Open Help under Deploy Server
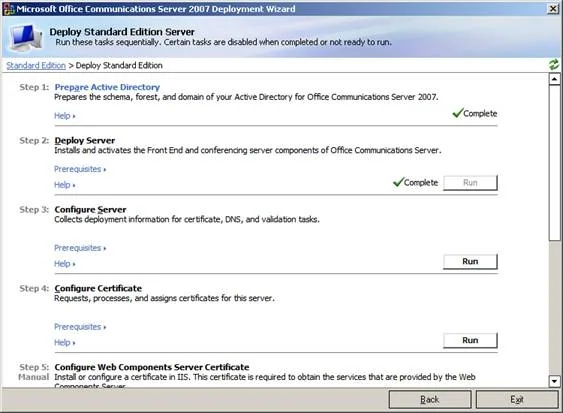The width and height of the screenshot is (563, 413). click(x=65, y=185)
